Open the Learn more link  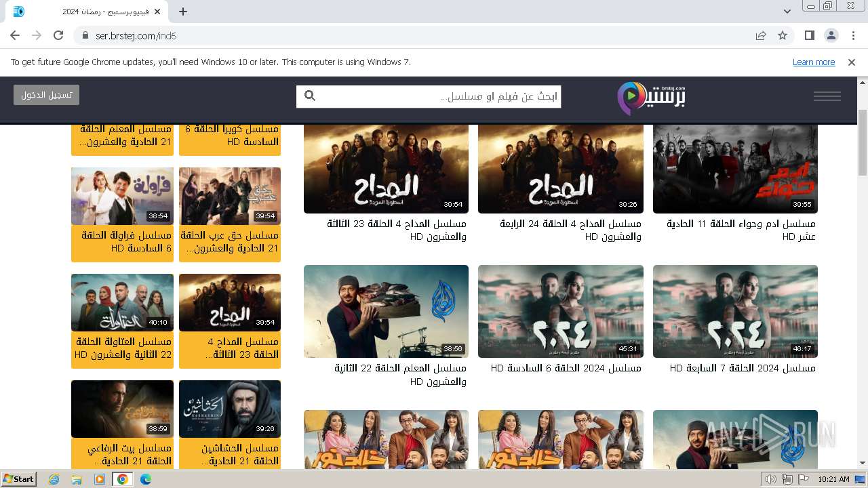click(x=814, y=62)
